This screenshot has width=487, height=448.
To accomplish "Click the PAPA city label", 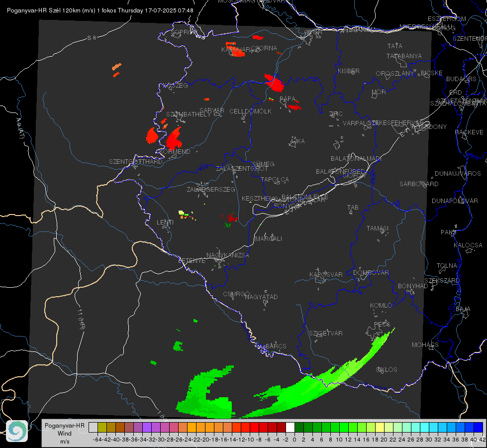I will tap(288, 99).
